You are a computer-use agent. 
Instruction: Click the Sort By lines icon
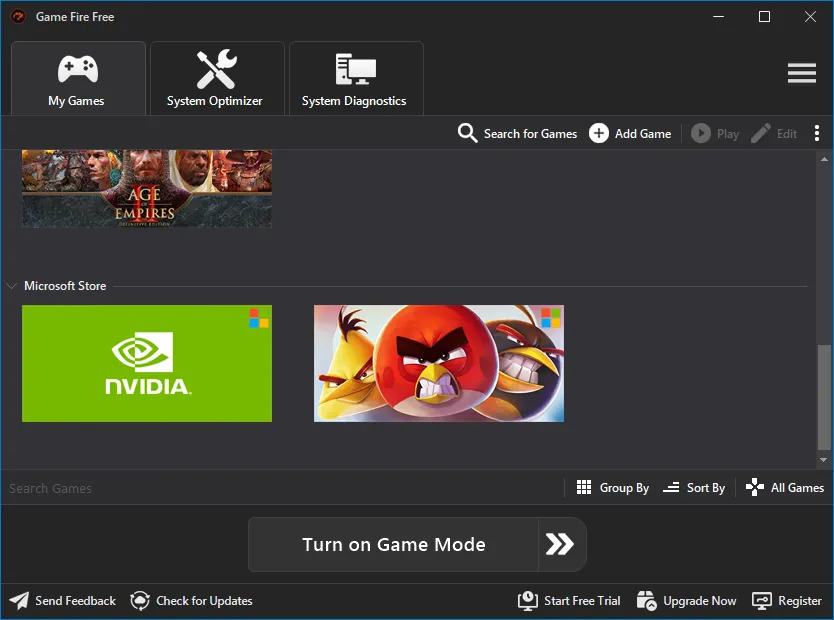pyautogui.click(x=671, y=487)
